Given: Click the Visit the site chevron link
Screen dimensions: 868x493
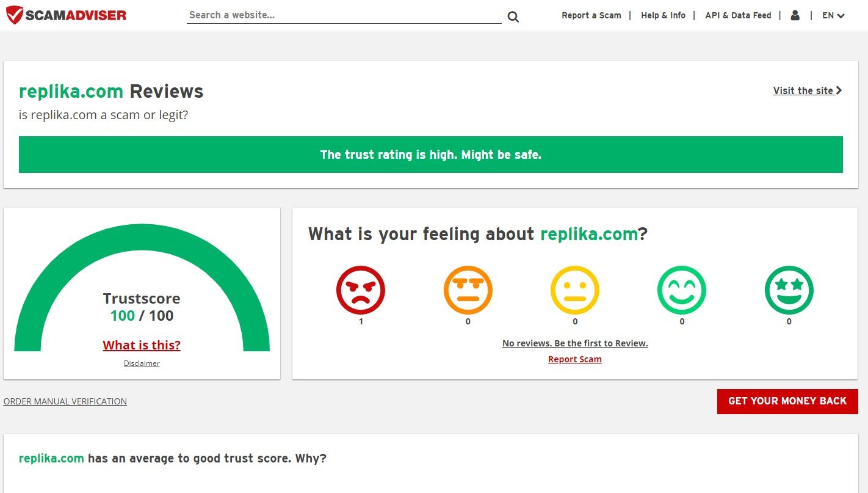Looking at the screenshot, I should click(807, 90).
